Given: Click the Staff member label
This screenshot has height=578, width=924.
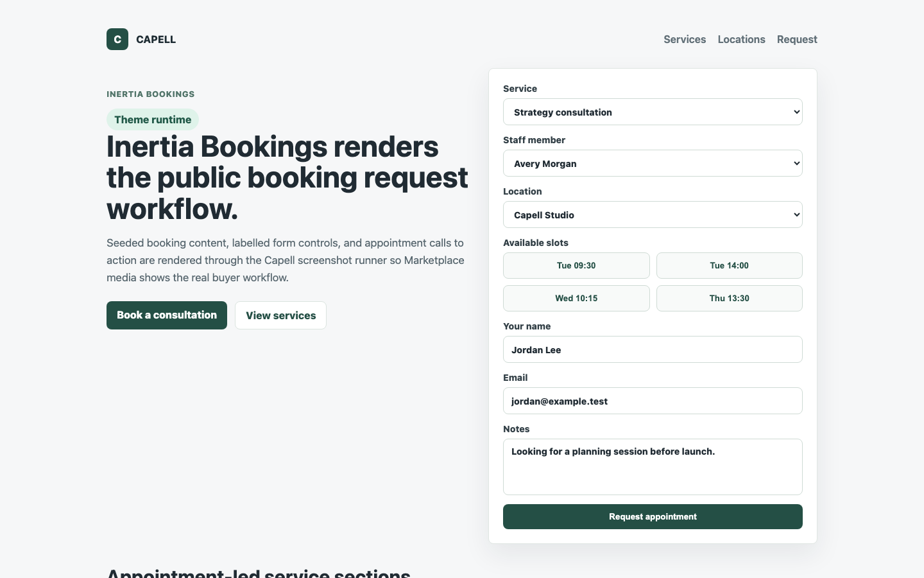Looking at the screenshot, I should coord(534,140).
